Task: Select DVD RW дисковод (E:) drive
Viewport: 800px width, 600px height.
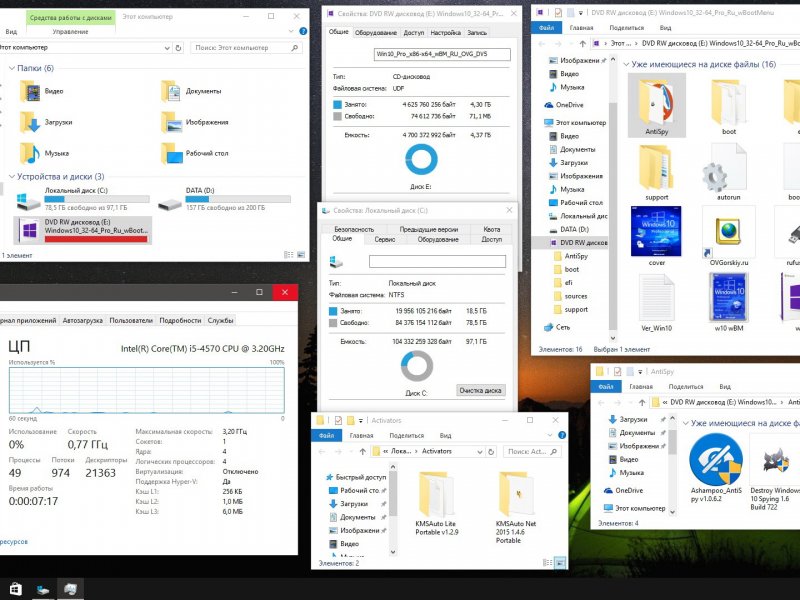Action: [x=84, y=230]
